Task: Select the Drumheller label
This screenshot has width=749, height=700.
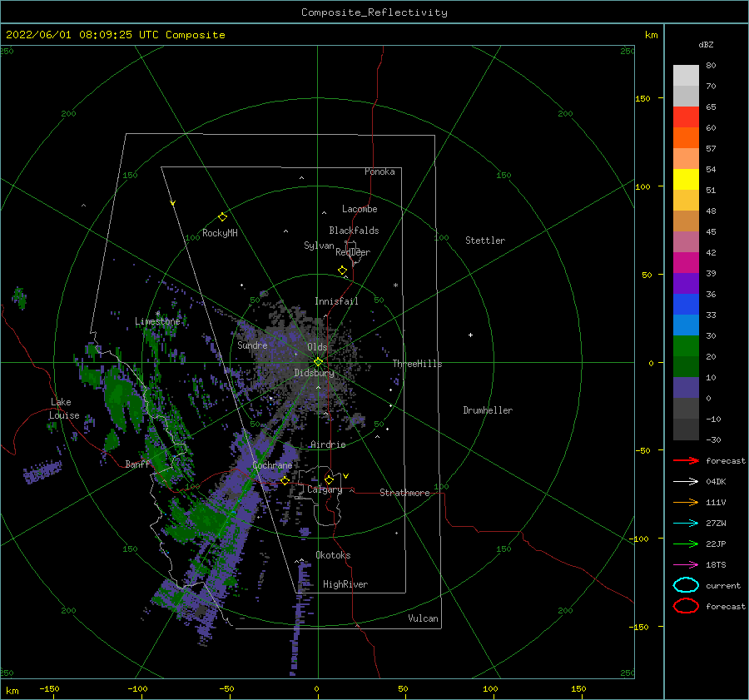Action: [x=488, y=410]
